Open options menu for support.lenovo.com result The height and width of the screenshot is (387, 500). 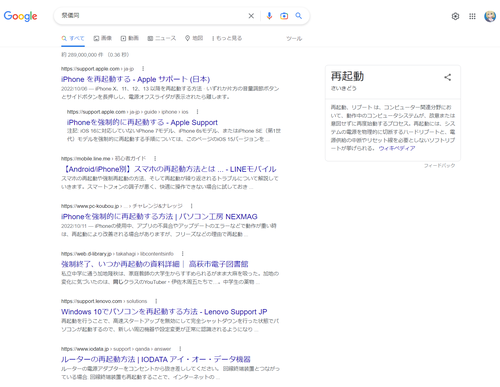(156, 301)
